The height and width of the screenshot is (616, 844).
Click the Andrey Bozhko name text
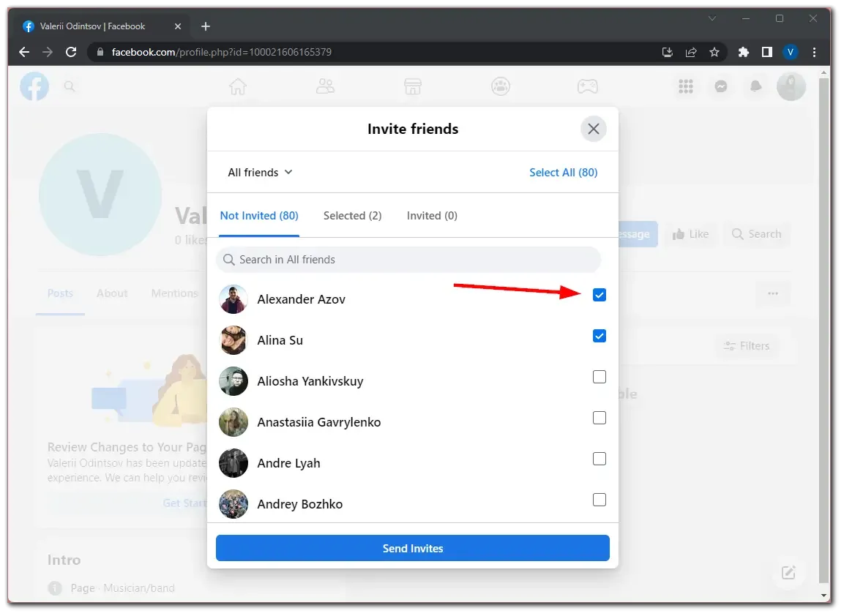tap(300, 504)
